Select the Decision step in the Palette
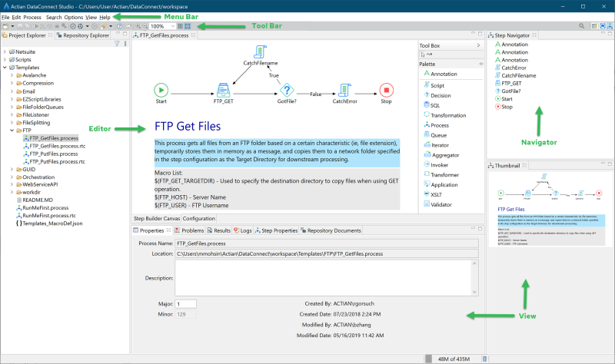Screen dimensions: 615x364 [x=440, y=95]
